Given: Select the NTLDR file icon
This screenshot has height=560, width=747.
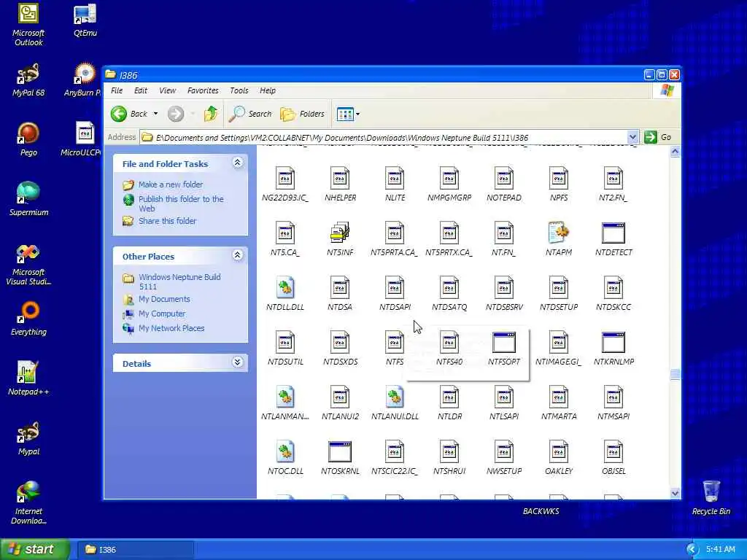Looking at the screenshot, I should point(449,397).
